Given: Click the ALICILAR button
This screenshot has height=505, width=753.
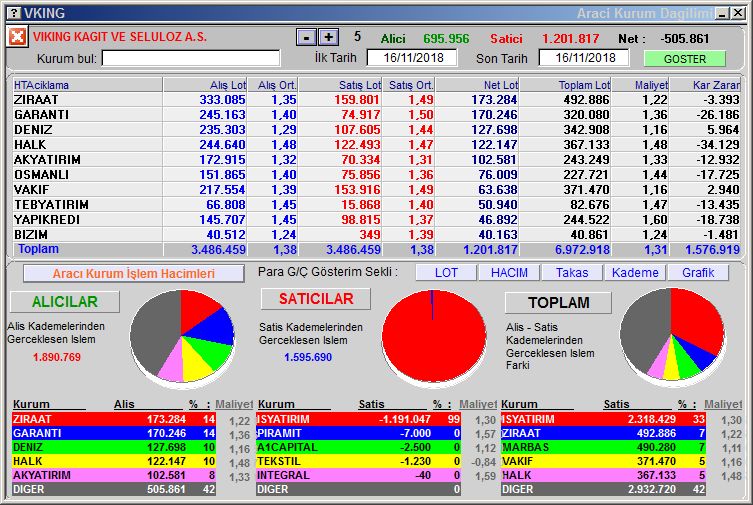Looking at the screenshot, I should click(65, 301).
